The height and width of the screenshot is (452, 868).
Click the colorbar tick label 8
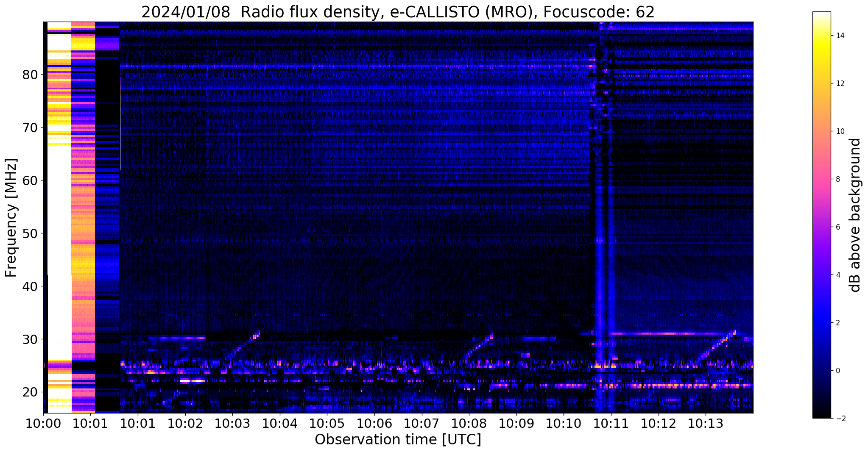(837, 179)
